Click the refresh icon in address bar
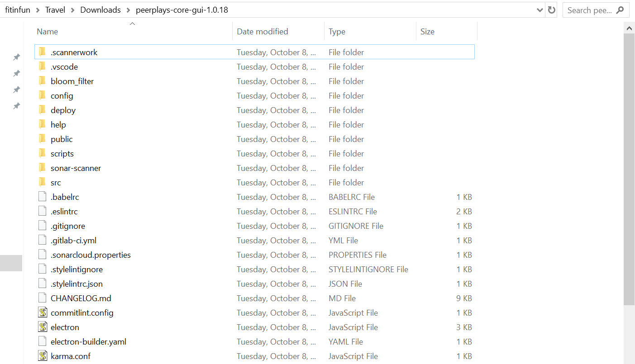The width and height of the screenshot is (635, 364). 551,10
